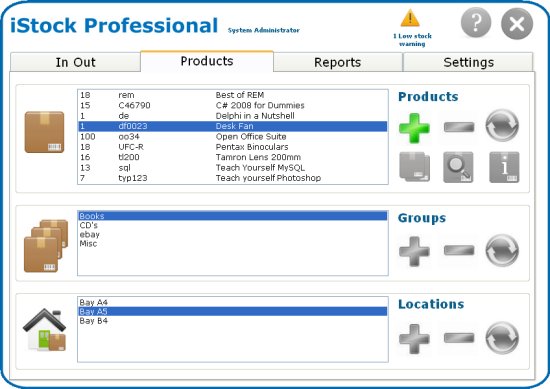Refresh the Products list
The width and height of the screenshot is (550, 389).
pyautogui.click(x=502, y=126)
